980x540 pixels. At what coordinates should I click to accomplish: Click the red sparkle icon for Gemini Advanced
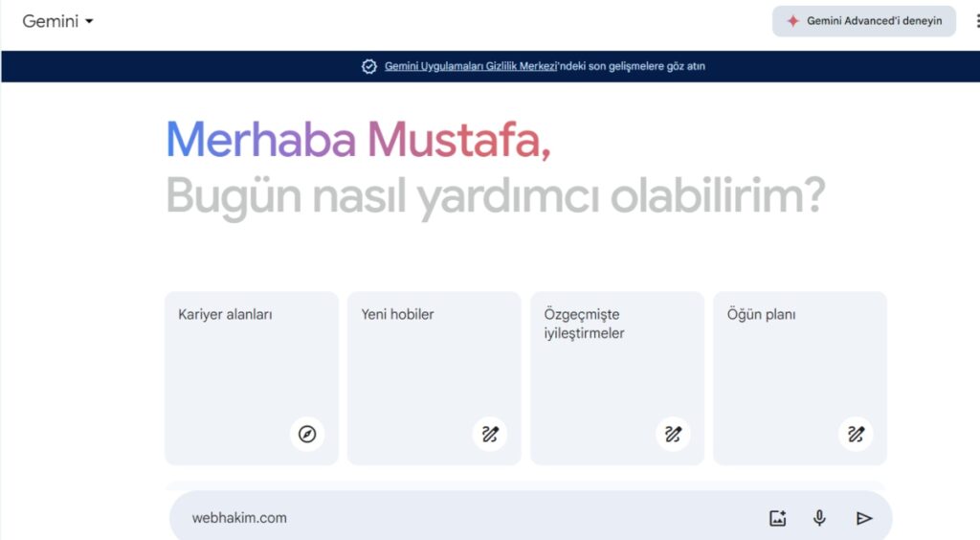click(792, 21)
